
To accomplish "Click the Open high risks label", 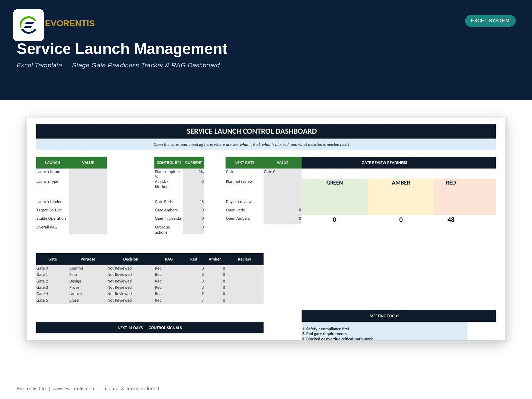I will [x=168, y=218].
